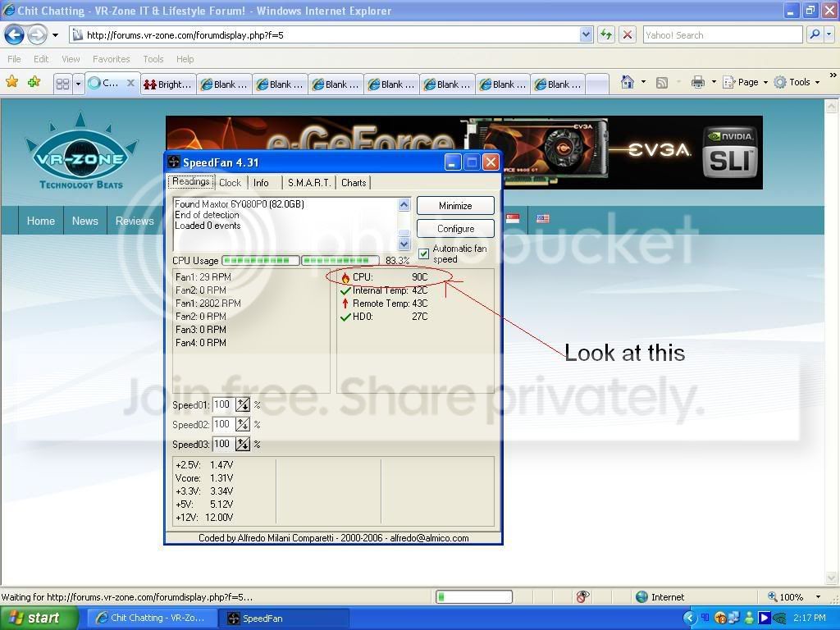Switch to the first Blank browser tab
This screenshot has height=630, width=840.
point(225,84)
